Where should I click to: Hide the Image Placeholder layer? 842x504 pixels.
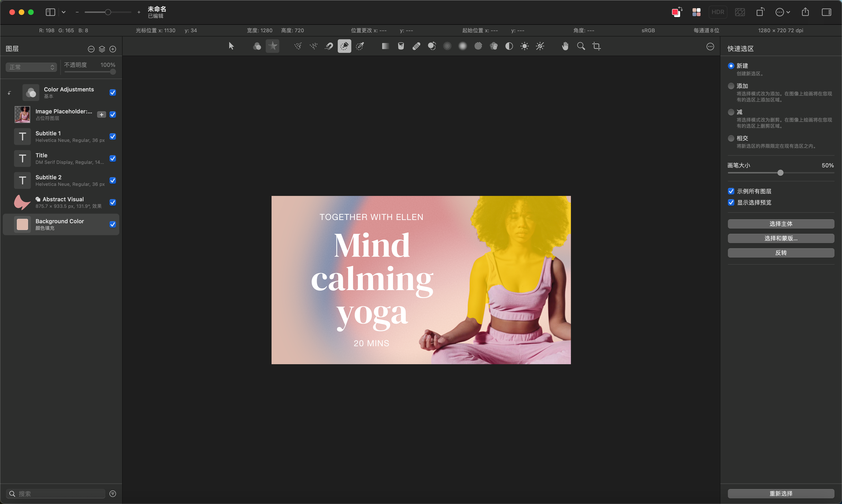coord(113,115)
